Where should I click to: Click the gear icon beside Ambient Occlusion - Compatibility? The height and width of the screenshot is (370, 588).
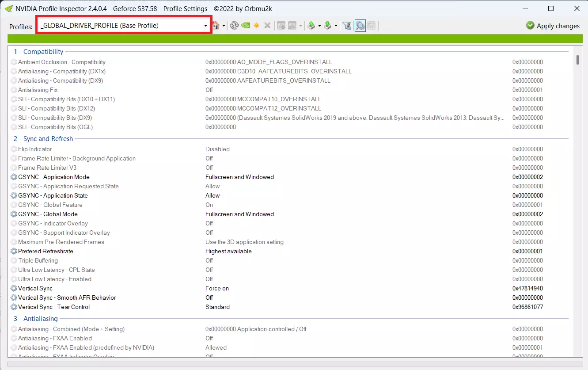(14, 62)
